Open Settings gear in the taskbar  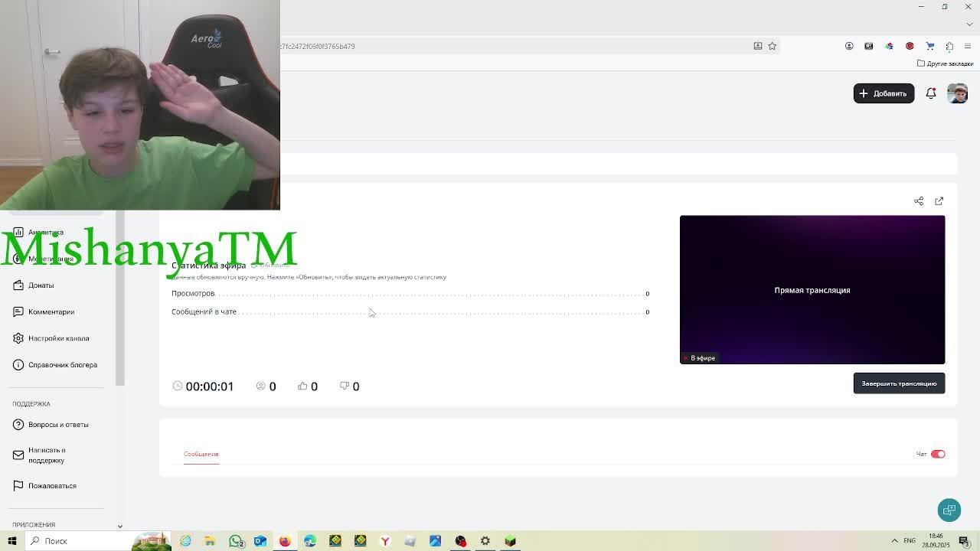(x=485, y=541)
